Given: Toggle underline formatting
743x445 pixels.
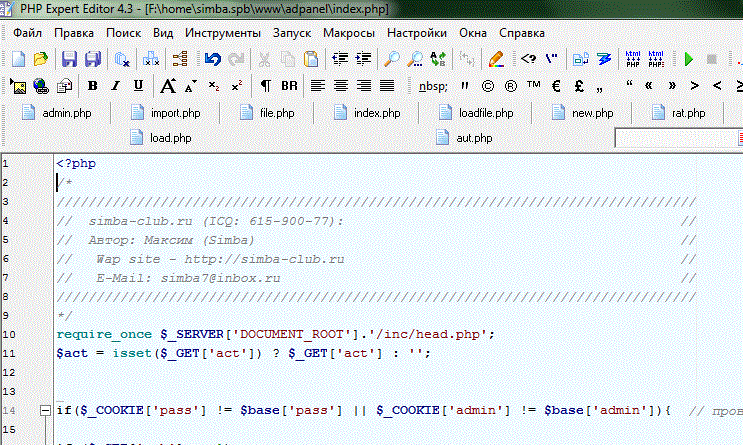Looking at the screenshot, I should [x=138, y=85].
